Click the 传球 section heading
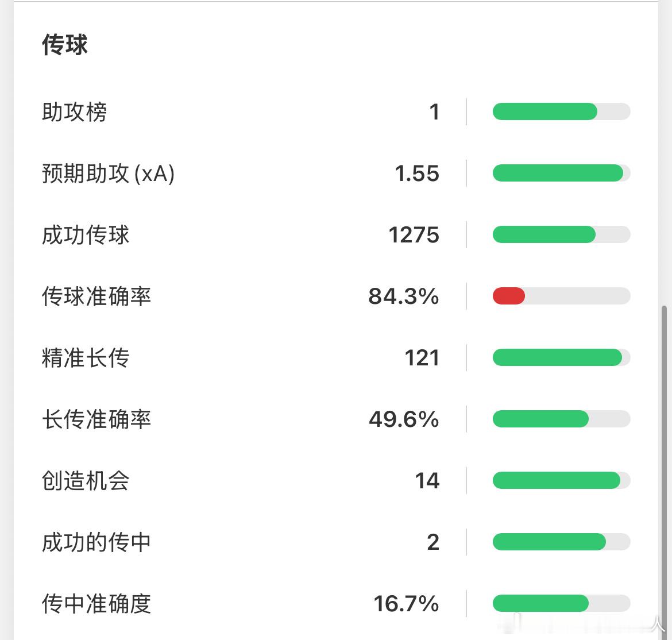 (65, 45)
